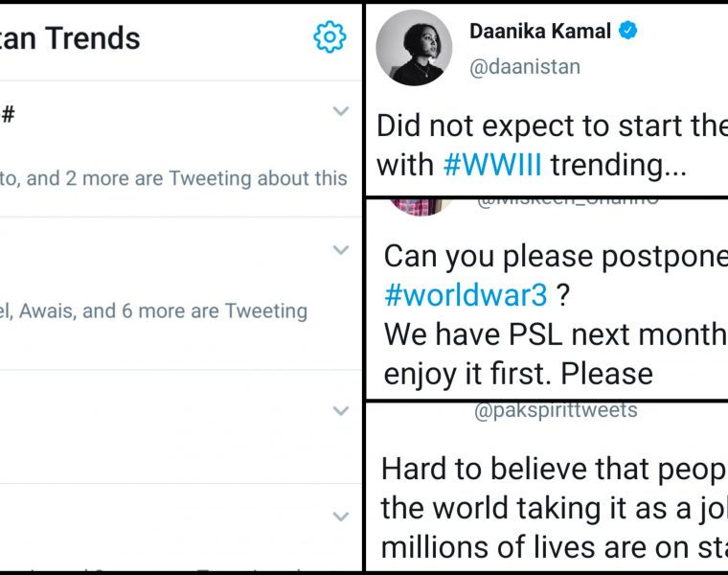
Task: Click Daanika Kamal's blue verified badge
Action: [628, 32]
